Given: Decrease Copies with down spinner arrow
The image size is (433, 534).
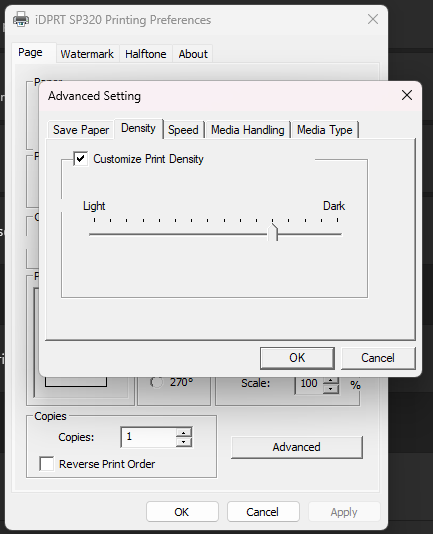Looking at the screenshot, I should click(184, 442).
